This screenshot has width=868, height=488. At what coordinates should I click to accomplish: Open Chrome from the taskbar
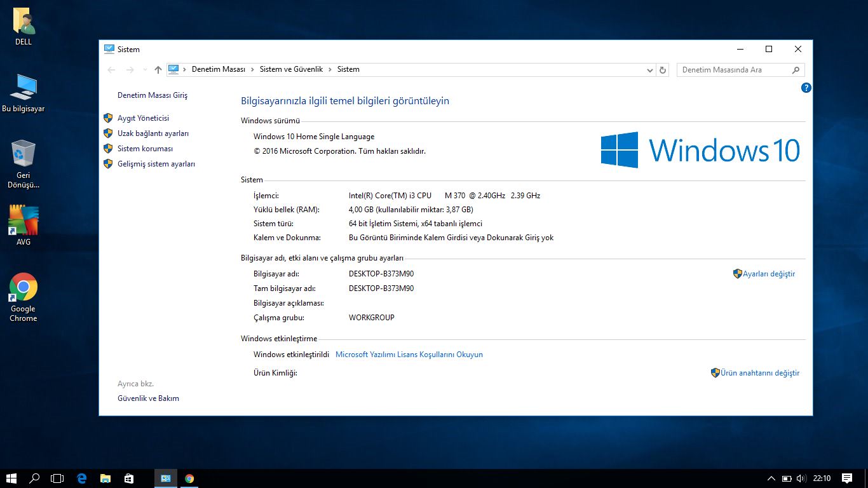[189, 478]
